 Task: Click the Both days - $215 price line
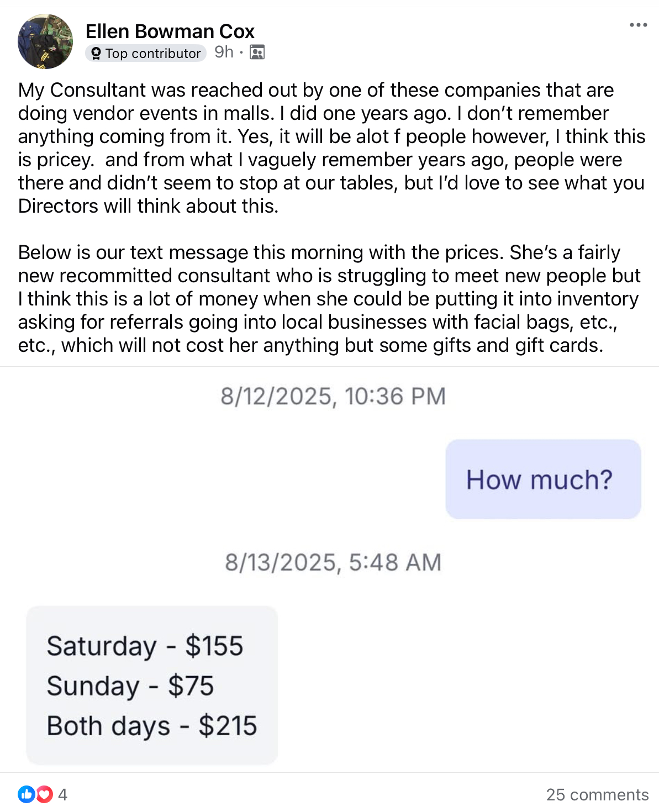152,726
